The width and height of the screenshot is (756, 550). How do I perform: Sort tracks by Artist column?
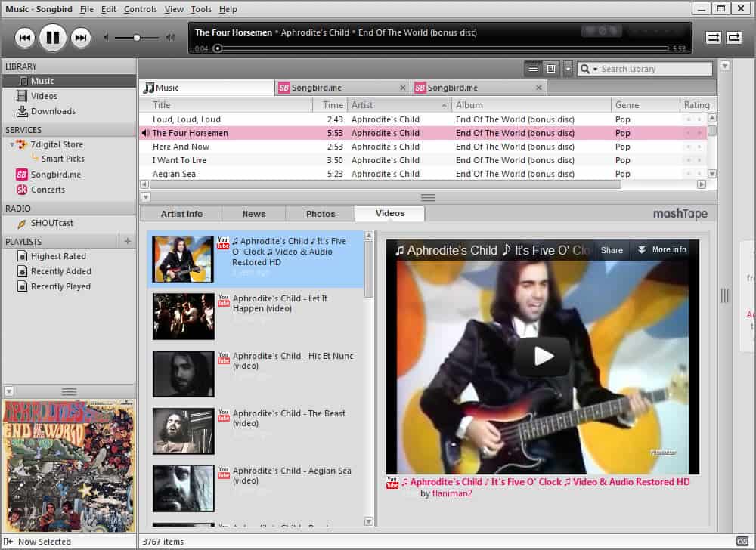(x=398, y=105)
